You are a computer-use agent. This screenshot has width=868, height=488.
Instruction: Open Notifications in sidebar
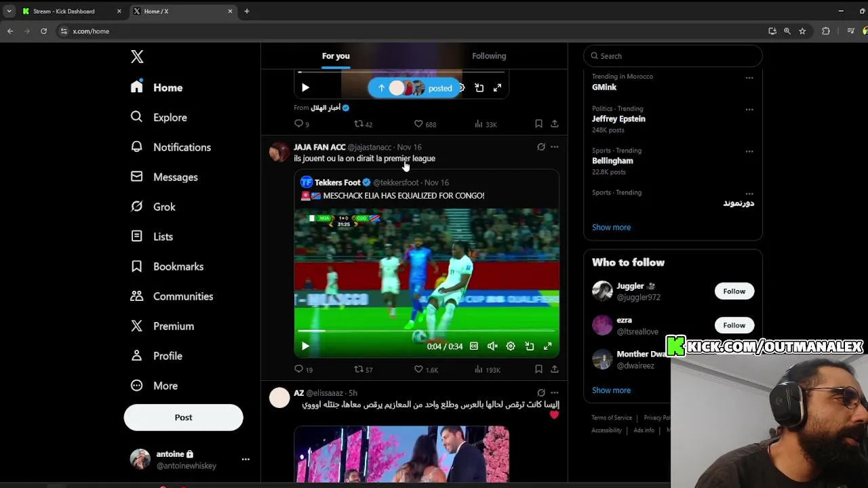pyautogui.click(x=170, y=147)
